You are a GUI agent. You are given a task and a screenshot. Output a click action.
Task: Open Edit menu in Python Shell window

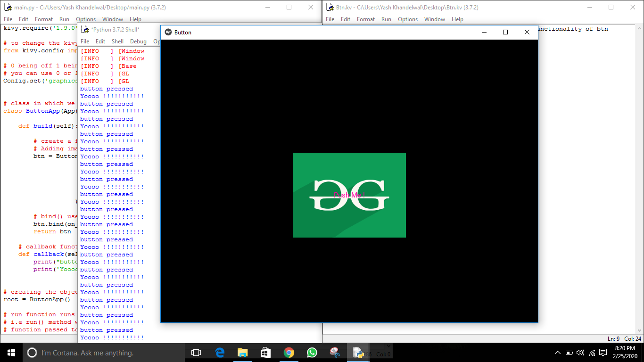click(x=100, y=41)
